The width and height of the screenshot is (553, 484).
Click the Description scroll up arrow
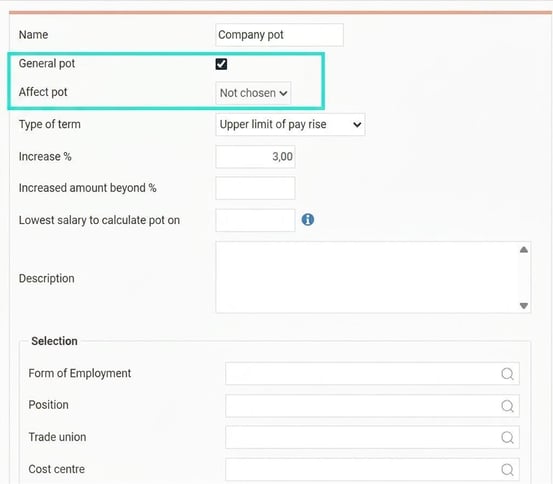click(x=524, y=250)
